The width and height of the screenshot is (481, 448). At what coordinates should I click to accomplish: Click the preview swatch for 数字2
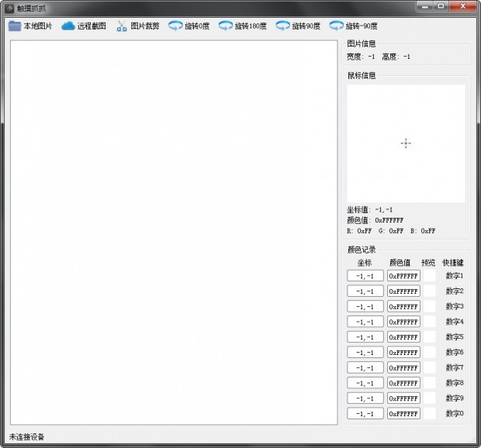click(x=430, y=291)
